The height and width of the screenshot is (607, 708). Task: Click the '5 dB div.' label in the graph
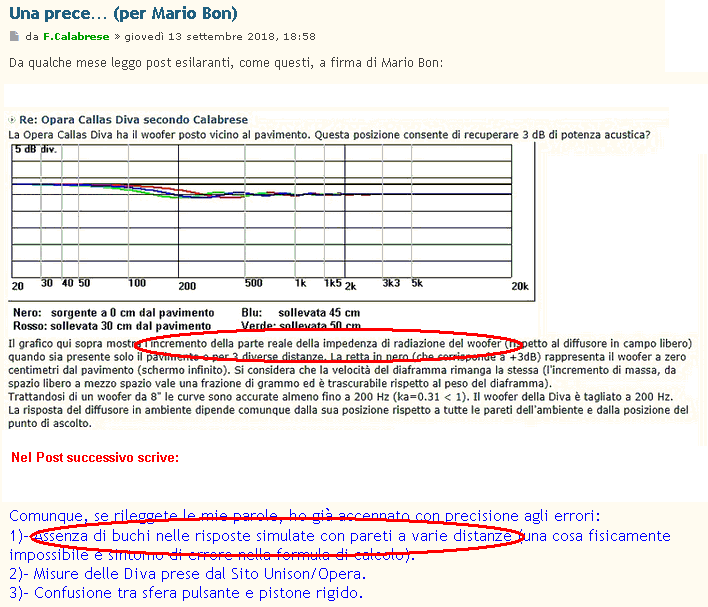pos(36,149)
